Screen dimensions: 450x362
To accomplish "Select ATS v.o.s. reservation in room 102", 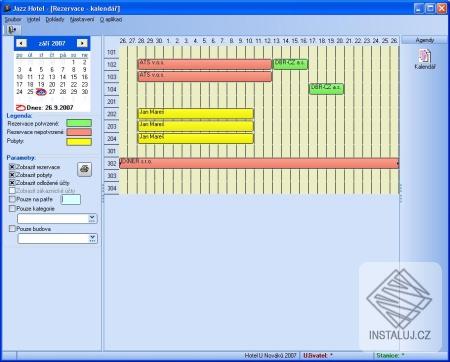I will click(x=204, y=64).
